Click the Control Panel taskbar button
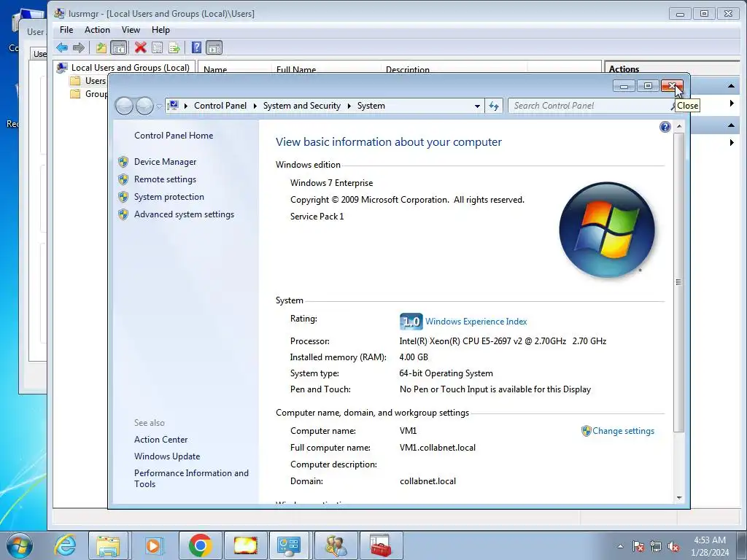This screenshot has width=747, height=560. pyautogui.click(x=289, y=545)
